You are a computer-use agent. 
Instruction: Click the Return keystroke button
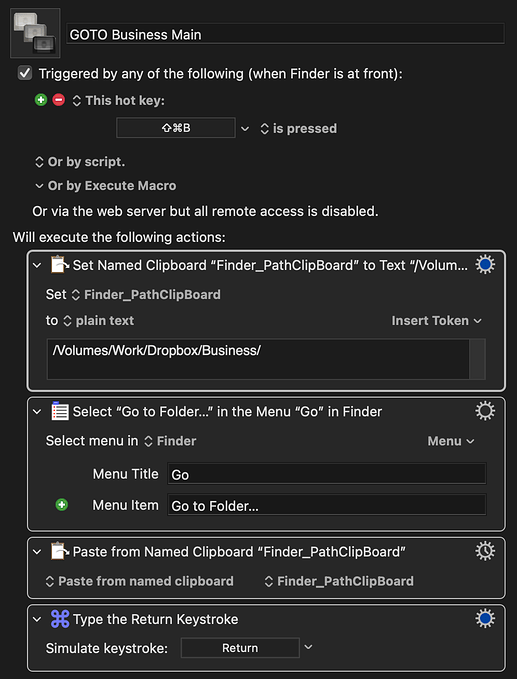click(x=240, y=648)
